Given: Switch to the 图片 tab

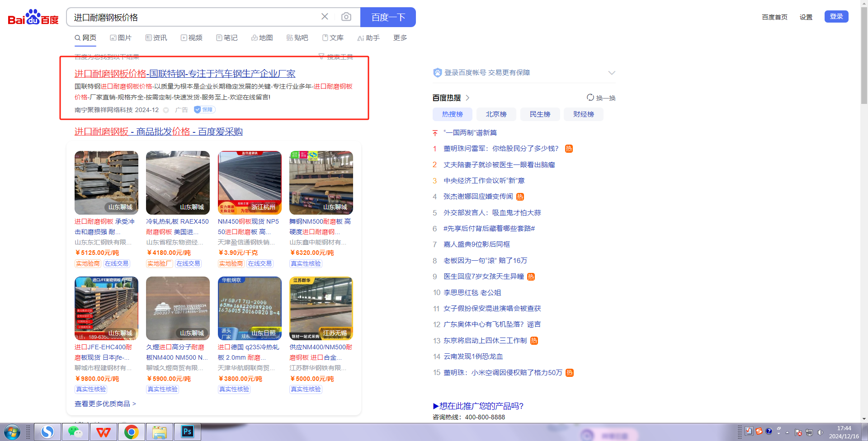Looking at the screenshot, I should [x=121, y=38].
